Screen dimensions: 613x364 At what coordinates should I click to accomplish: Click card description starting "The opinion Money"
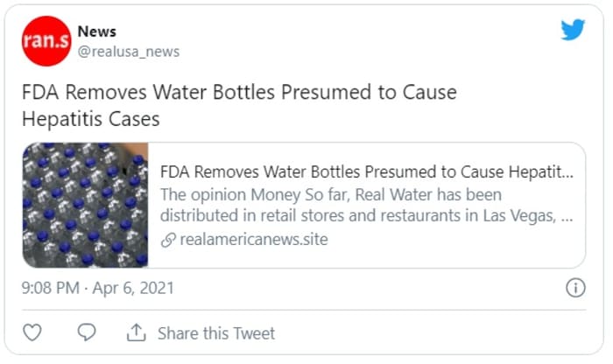pos(219,193)
